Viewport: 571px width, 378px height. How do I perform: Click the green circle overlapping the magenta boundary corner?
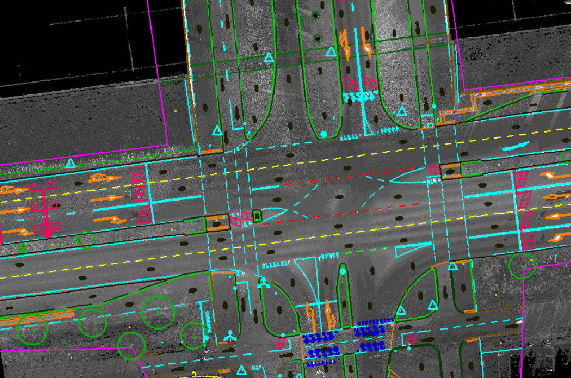coord(131,346)
